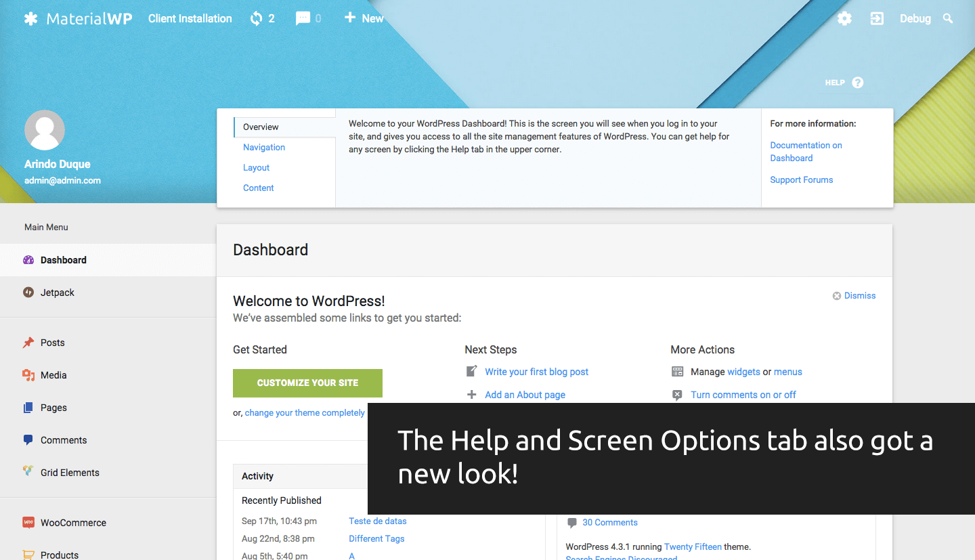Click the widgets icon beside Manage
Viewport: 975px width, 560px height.
[x=677, y=372]
